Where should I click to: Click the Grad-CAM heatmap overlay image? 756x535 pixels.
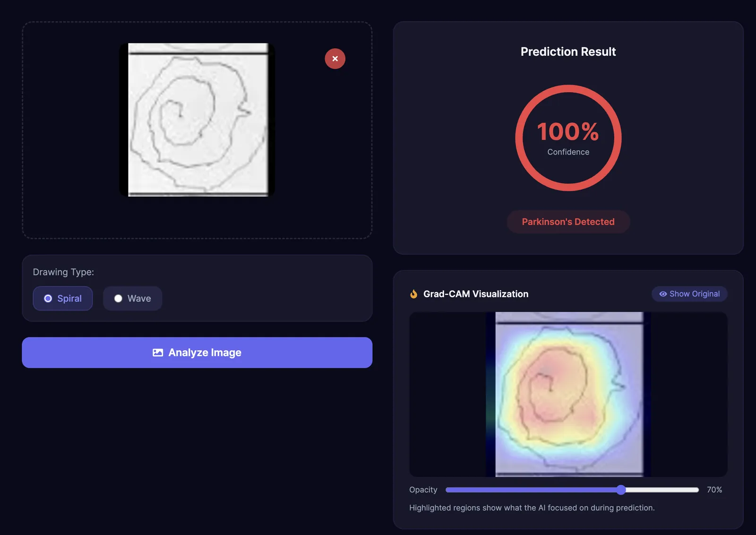[568, 394]
